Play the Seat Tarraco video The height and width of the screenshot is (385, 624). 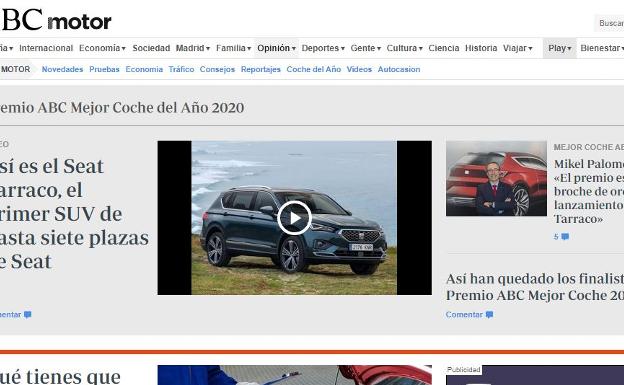(x=294, y=218)
